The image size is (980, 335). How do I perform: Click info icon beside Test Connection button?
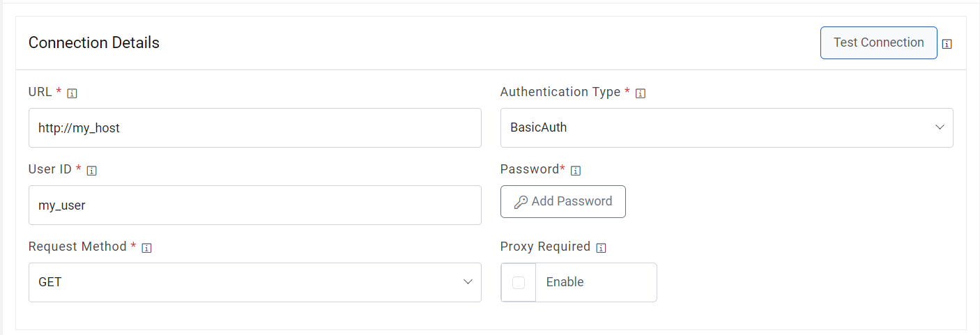pos(947,44)
